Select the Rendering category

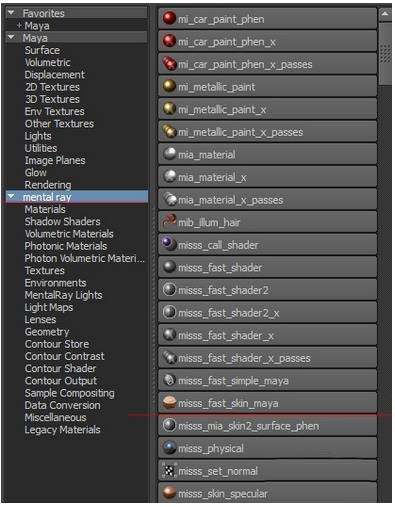[48, 185]
